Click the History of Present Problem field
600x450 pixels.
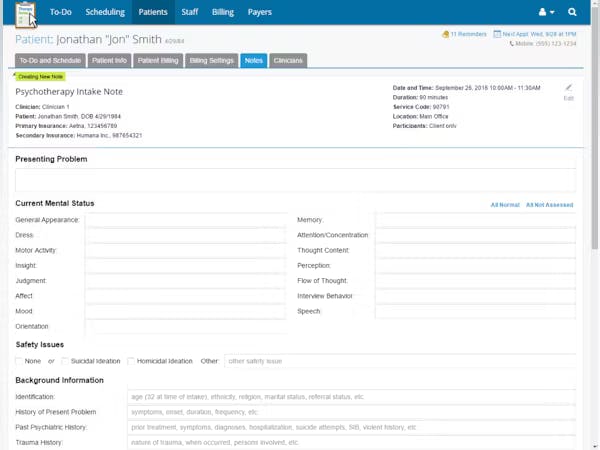tap(352, 412)
